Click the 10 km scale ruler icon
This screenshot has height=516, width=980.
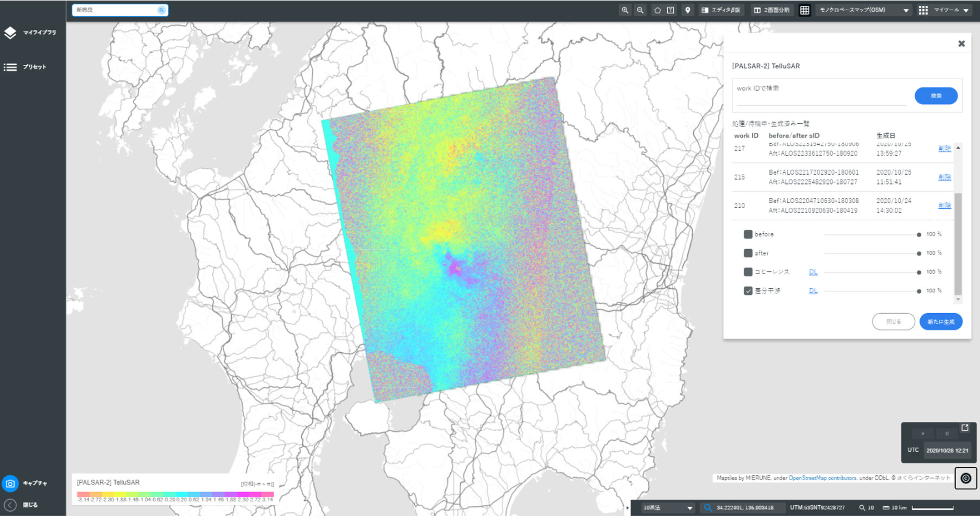(x=886, y=508)
